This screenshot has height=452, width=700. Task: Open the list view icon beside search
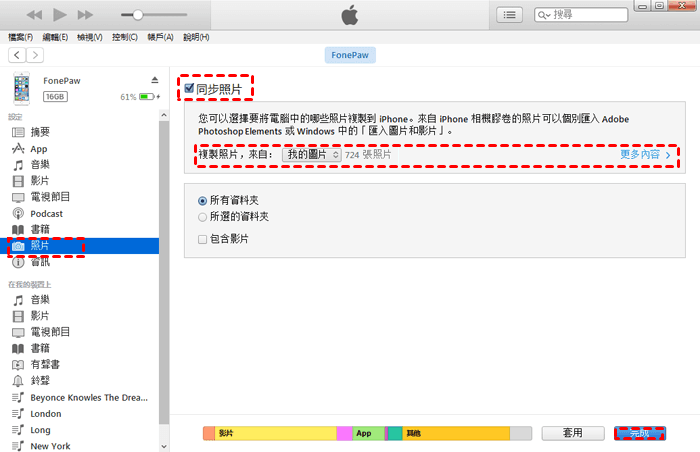point(511,15)
